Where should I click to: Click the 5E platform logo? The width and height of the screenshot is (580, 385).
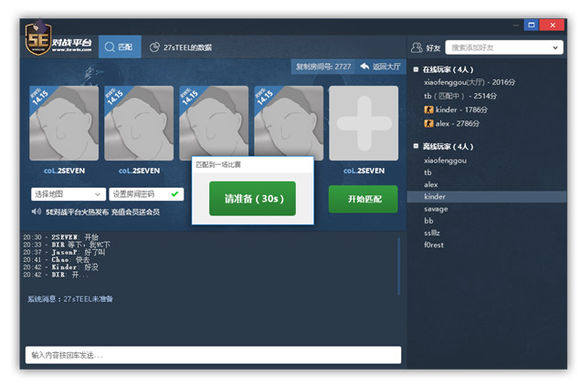point(58,40)
